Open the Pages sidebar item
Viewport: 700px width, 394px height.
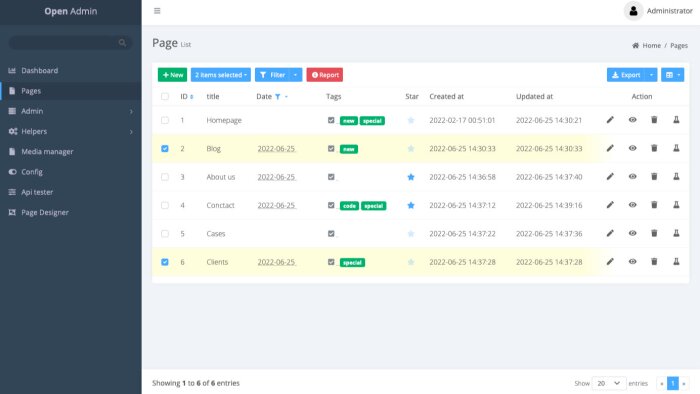(71, 91)
